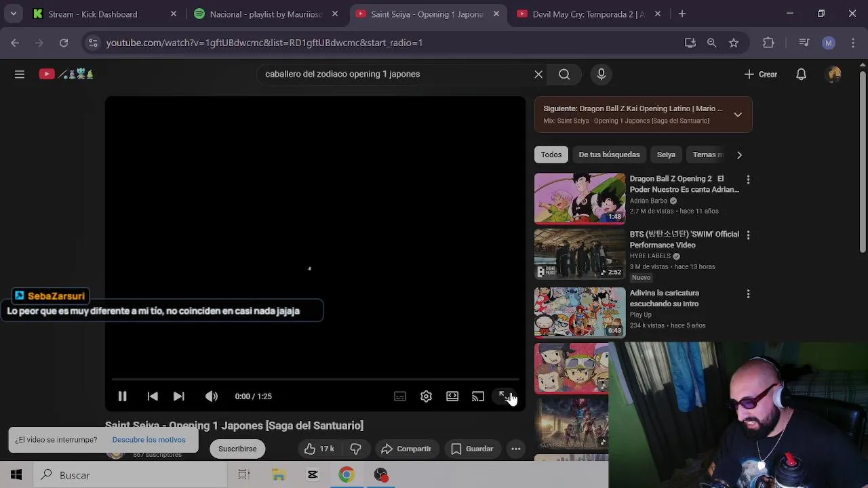Image resolution: width=868 pixels, height=488 pixels.
Task: Toggle subtitles on the player
Action: [400, 396]
